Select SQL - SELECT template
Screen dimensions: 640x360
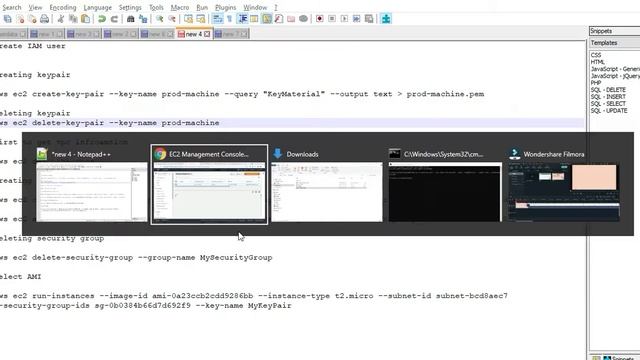pos(608,103)
